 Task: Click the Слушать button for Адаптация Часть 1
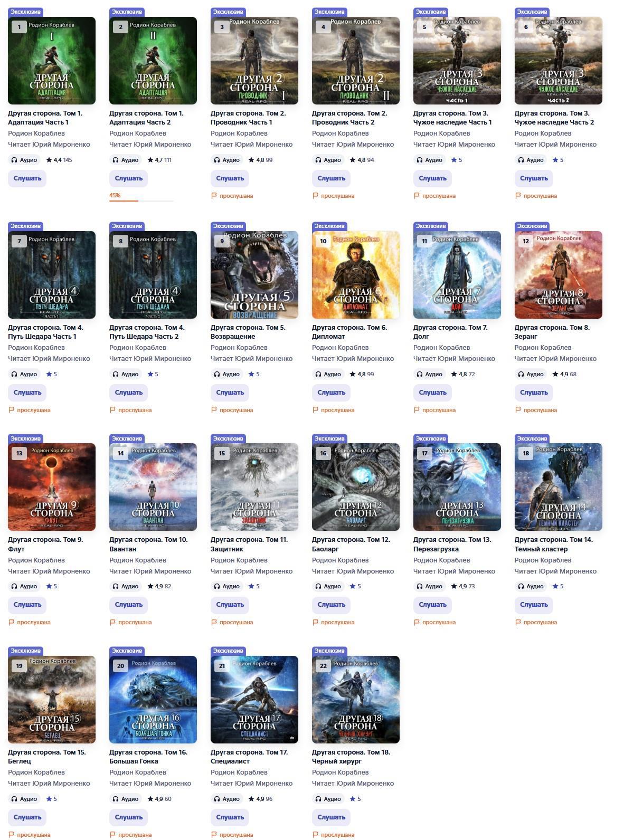pos(27,178)
